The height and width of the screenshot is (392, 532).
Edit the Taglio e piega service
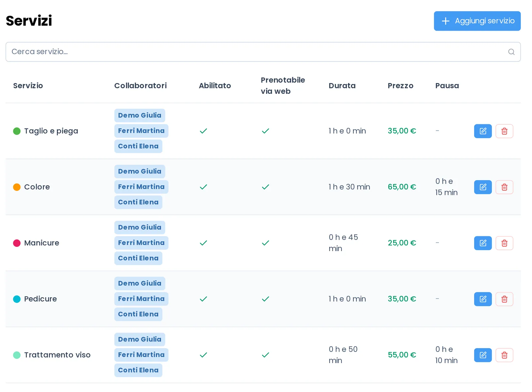(x=483, y=131)
